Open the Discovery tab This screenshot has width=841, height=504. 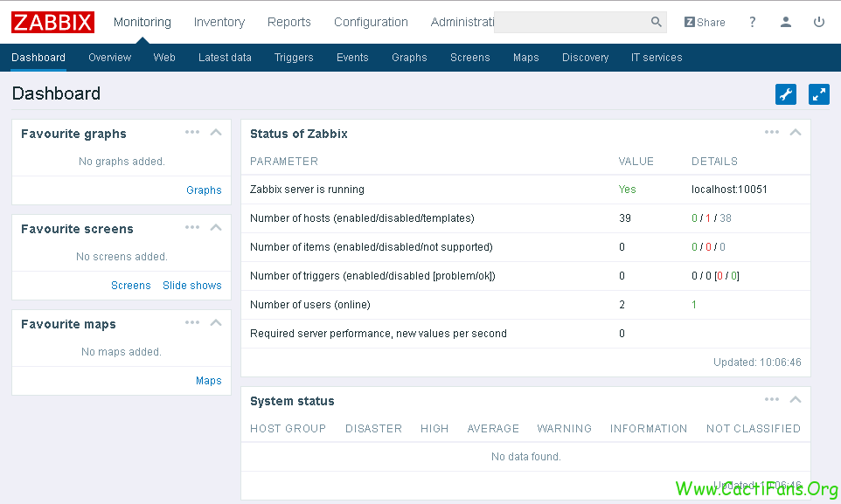[585, 58]
